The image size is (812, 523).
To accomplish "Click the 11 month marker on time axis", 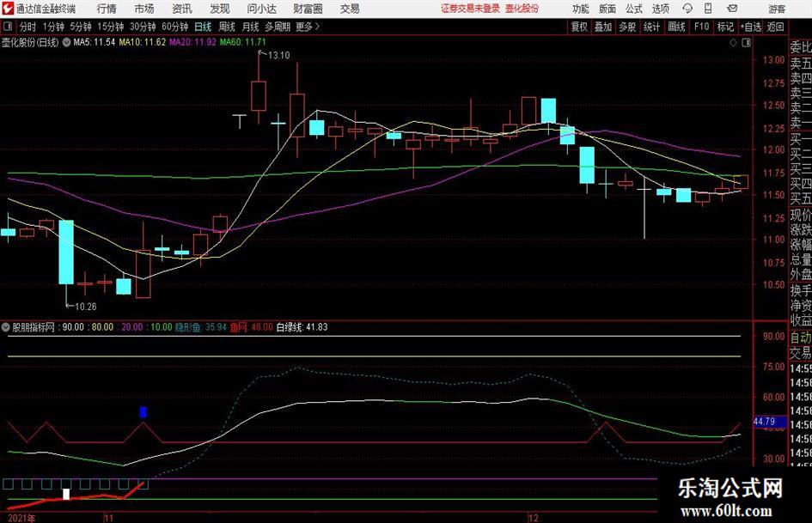I will coord(108,517).
